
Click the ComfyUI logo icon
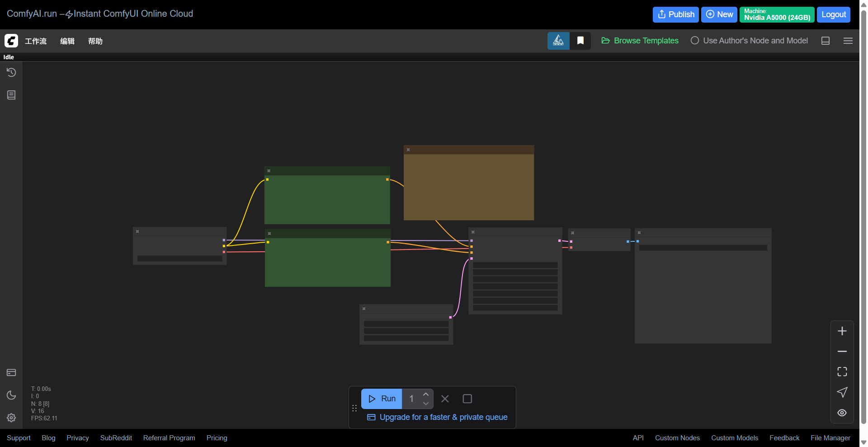coord(11,41)
